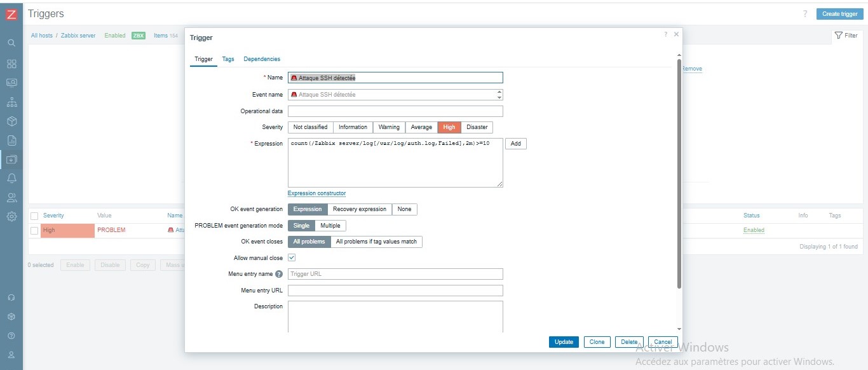The image size is (868, 370).
Task: Set severity to Average
Action: 421,127
